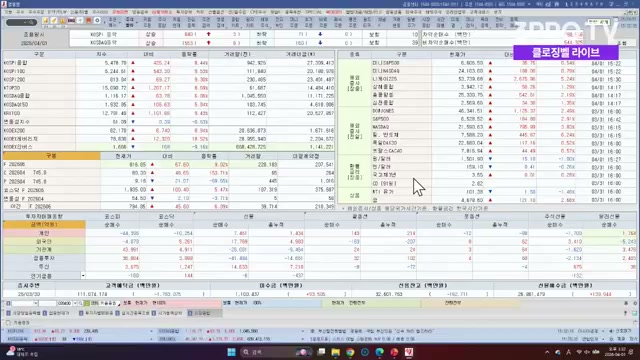640x360 pixels.
Task: Click the 콜옵션 column header
Action: click(x=360, y=216)
